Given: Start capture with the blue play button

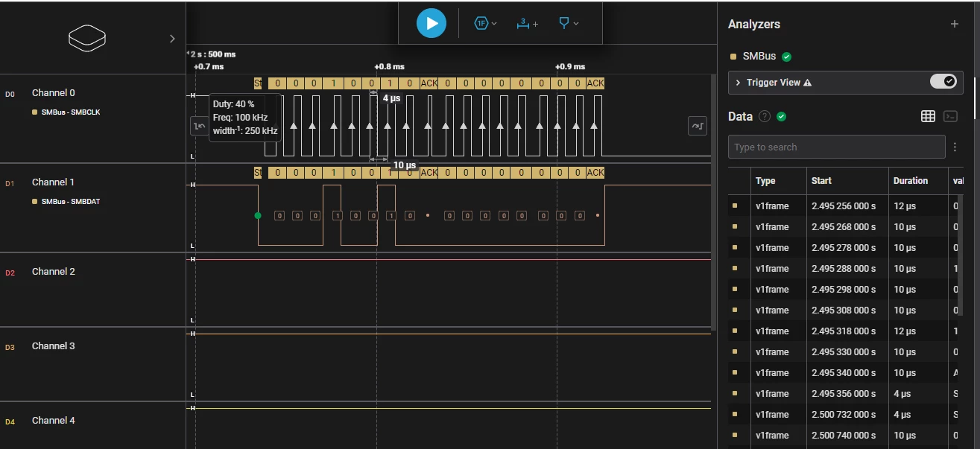Looking at the screenshot, I should (431, 23).
